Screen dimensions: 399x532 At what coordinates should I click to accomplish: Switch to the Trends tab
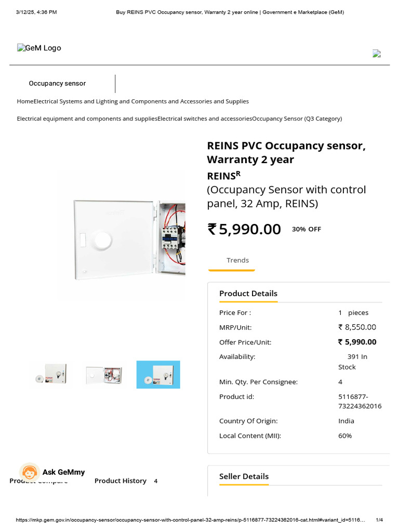pyautogui.click(x=237, y=260)
